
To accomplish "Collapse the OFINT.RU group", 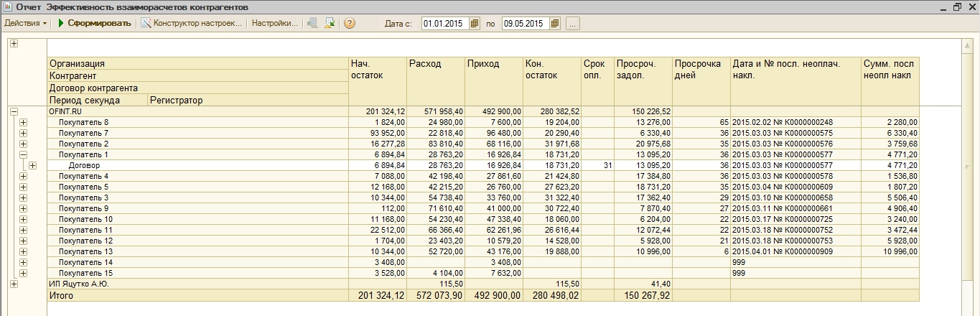I will [14, 111].
